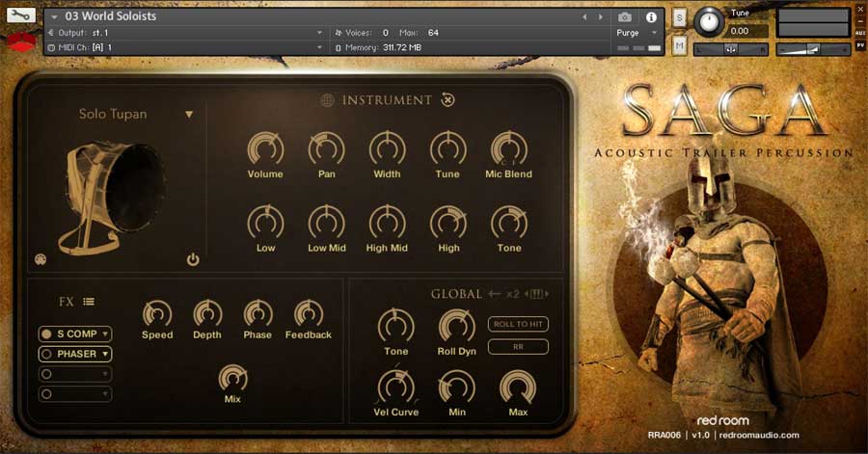Click the MIDI icon under the drum

41,258
